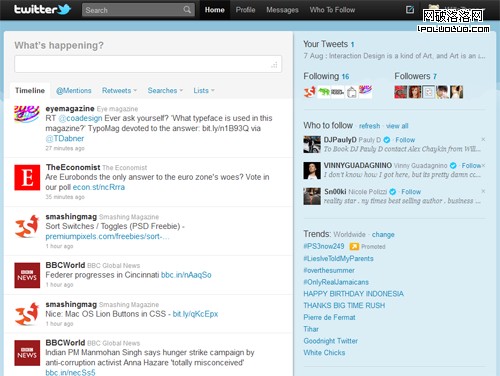Click view all in Who to follow
This screenshot has width=500, height=376.
coord(397,126)
